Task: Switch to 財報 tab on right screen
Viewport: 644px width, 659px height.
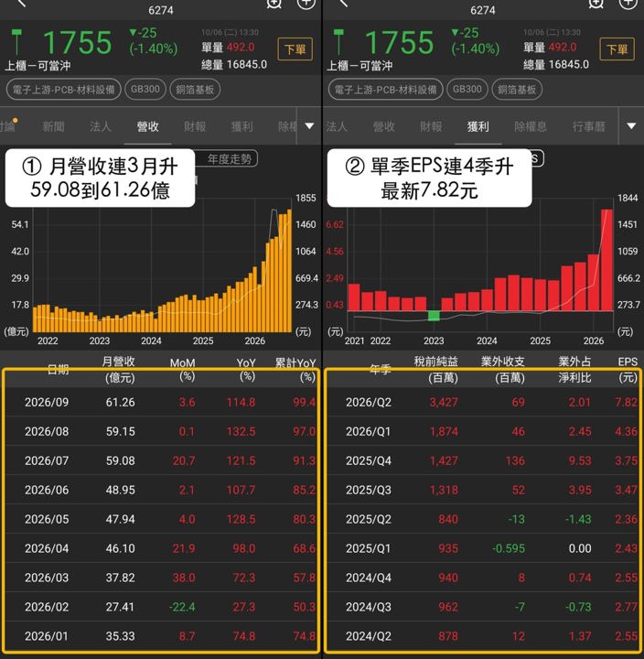Action: coord(431,126)
